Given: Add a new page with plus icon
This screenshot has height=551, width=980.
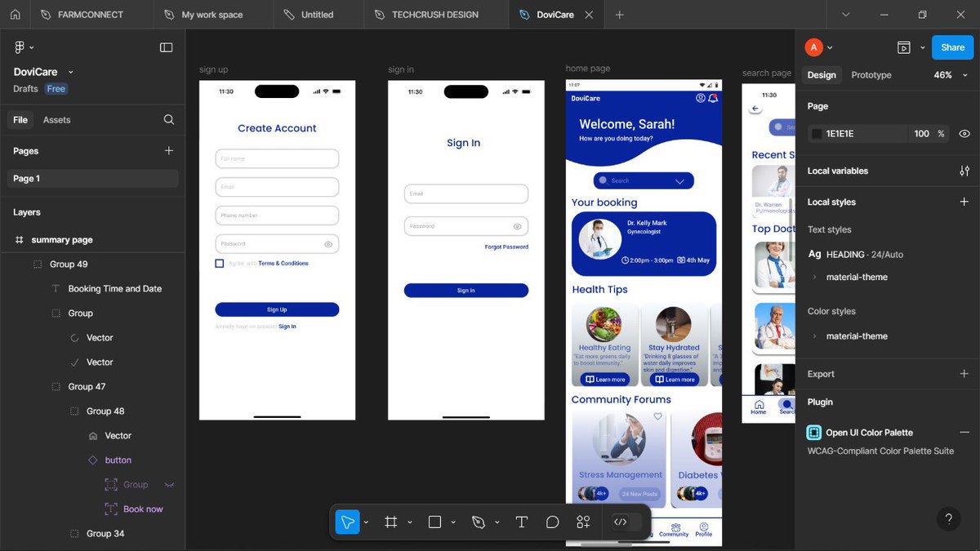Looking at the screenshot, I should (x=169, y=150).
